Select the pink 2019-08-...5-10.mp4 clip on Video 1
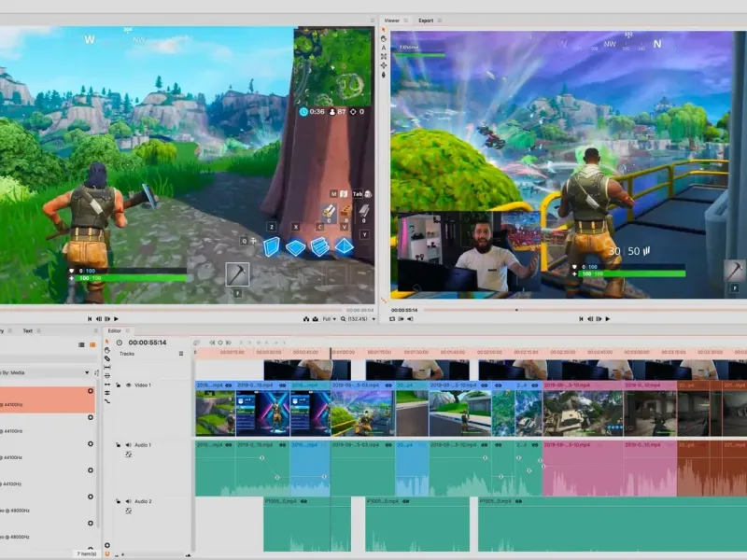 coord(583,409)
